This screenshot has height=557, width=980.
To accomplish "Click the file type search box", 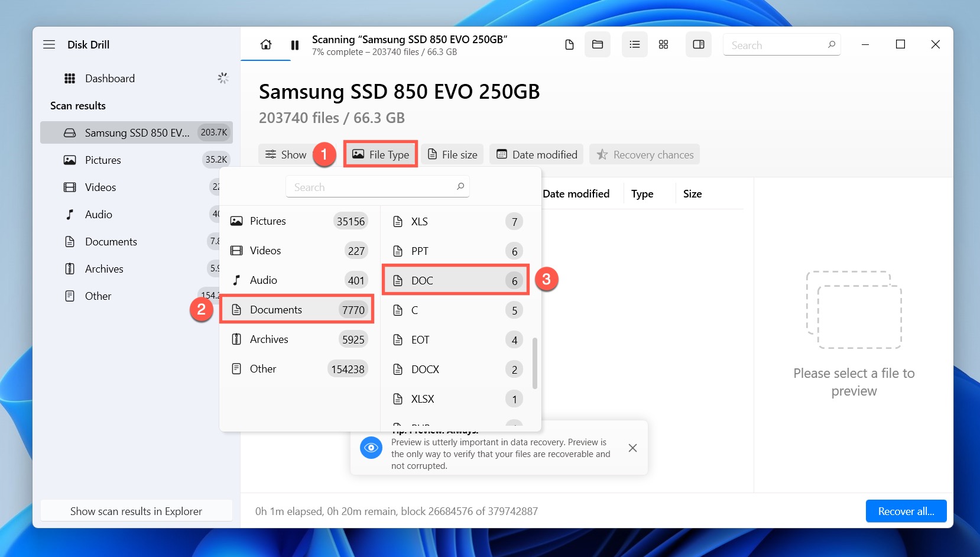I will point(378,187).
